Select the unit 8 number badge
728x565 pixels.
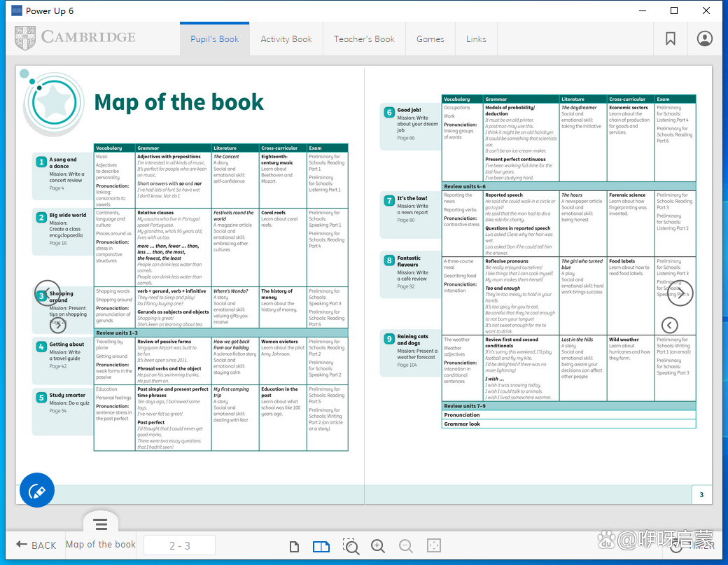coord(389,260)
